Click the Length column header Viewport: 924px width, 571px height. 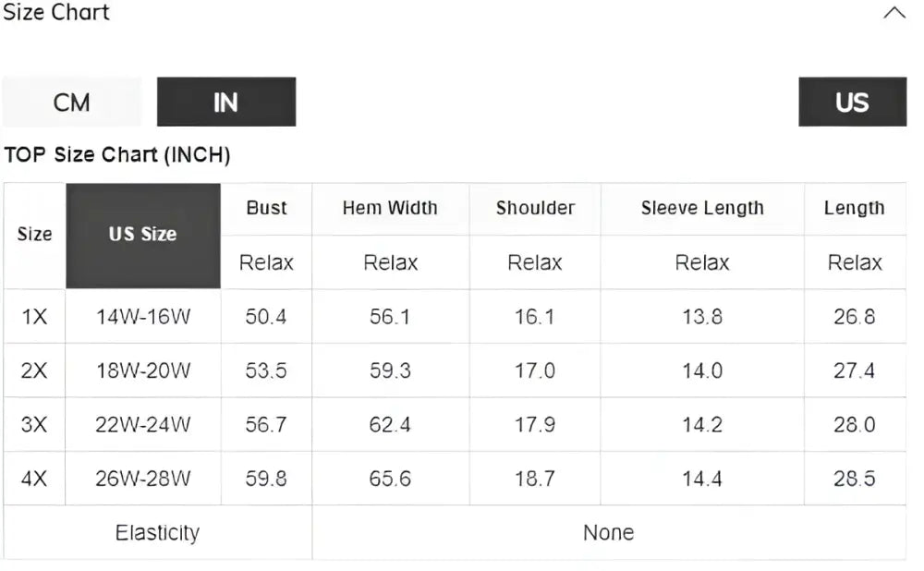pos(855,209)
